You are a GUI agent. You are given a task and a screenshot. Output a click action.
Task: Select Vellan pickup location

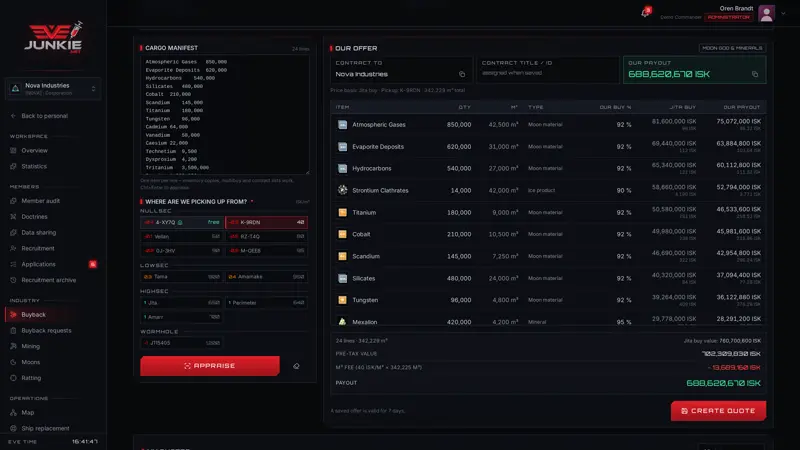coord(182,237)
